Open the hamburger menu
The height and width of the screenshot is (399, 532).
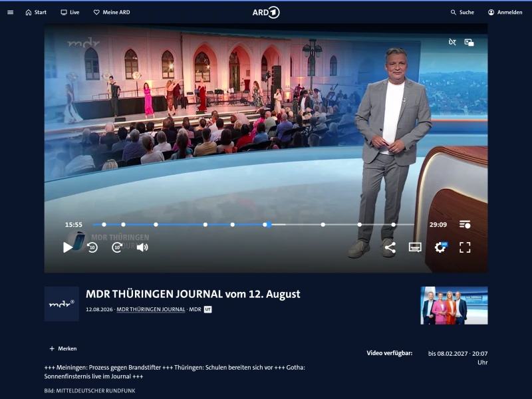(11, 12)
